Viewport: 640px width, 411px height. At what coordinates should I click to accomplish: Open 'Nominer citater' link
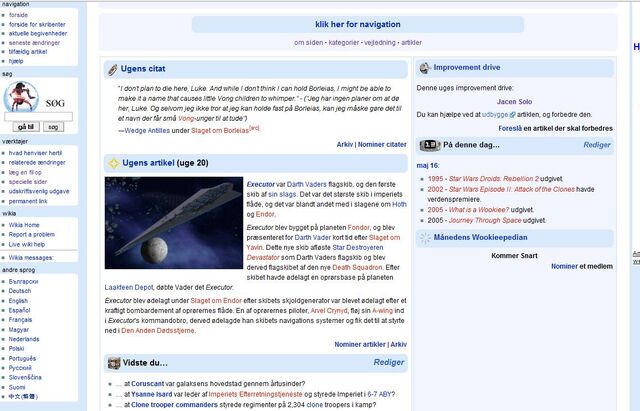click(382, 144)
